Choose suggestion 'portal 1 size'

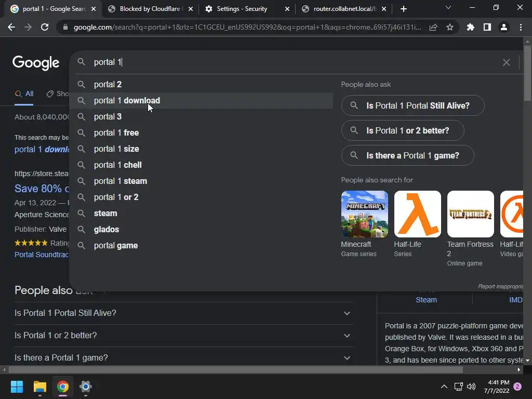click(x=201, y=149)
